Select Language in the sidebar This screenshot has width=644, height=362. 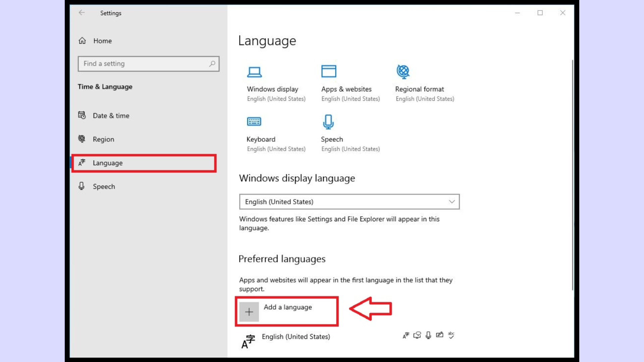point(144,163)
